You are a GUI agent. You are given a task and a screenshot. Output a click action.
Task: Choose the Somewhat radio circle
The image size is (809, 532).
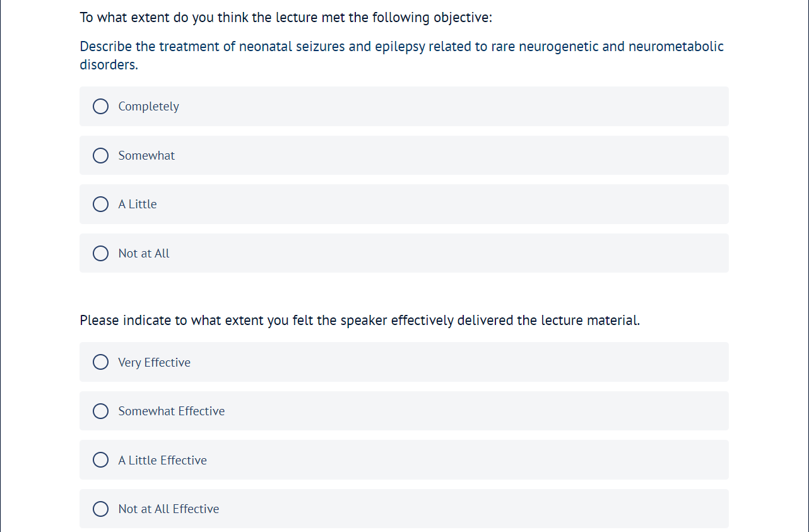click(100, 156)
